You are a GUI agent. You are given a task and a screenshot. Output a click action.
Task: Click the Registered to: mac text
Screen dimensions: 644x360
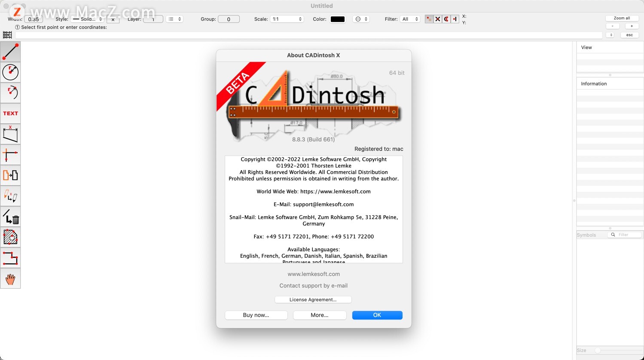click(x=379, y=149)
